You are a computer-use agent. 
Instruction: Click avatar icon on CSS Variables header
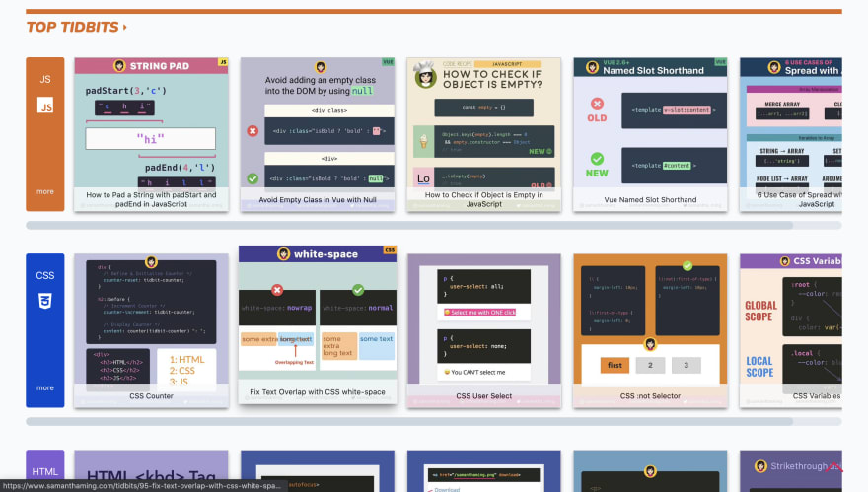(785, 261)
